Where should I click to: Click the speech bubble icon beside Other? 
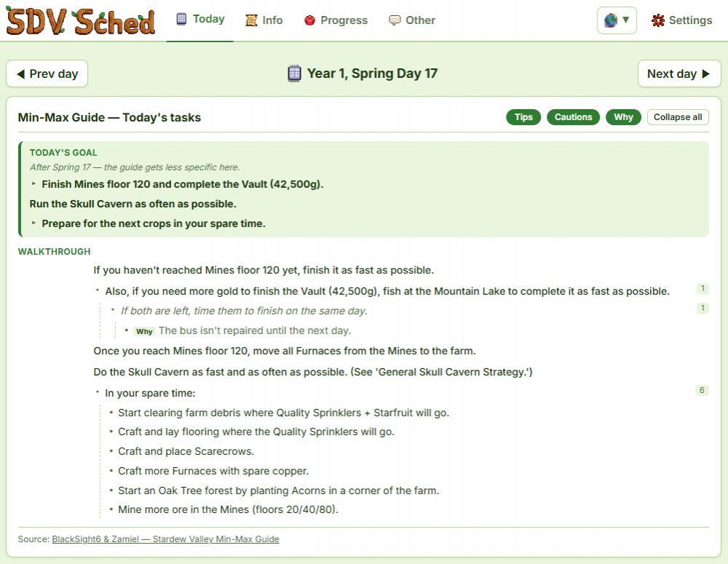pos(395,20)
